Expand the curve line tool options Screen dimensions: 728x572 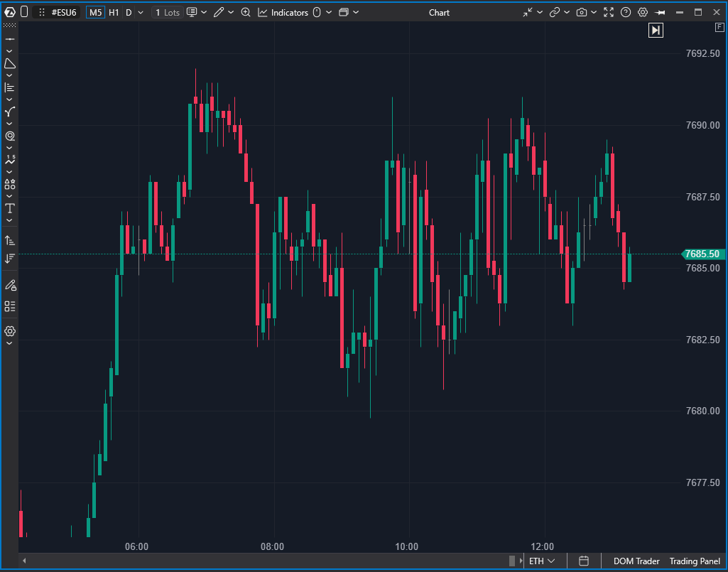(9, 124)
